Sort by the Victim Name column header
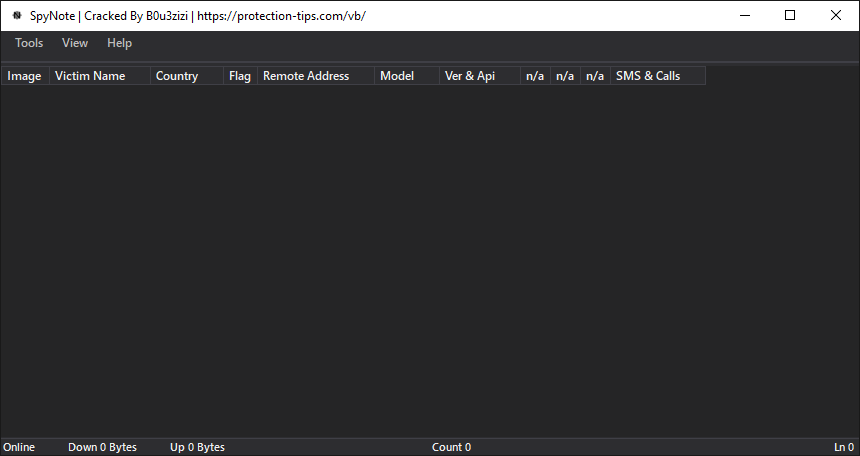Image resolution: width=860 pixels, height=456 pixels. (99, 76)
